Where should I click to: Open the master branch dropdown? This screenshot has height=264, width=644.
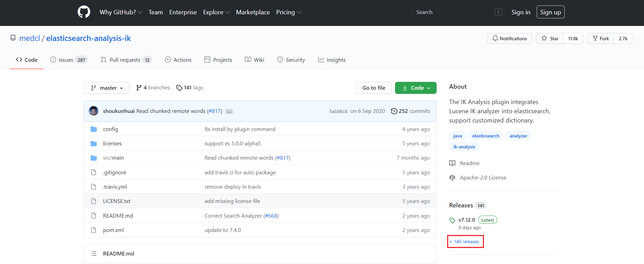click(x=107, y=88)
